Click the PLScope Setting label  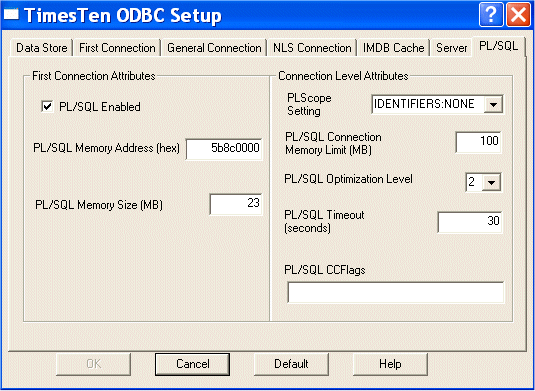(309, 104)
